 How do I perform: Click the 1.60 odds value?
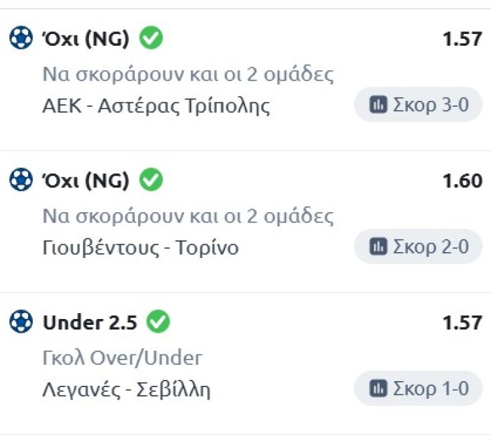[462, 181]
